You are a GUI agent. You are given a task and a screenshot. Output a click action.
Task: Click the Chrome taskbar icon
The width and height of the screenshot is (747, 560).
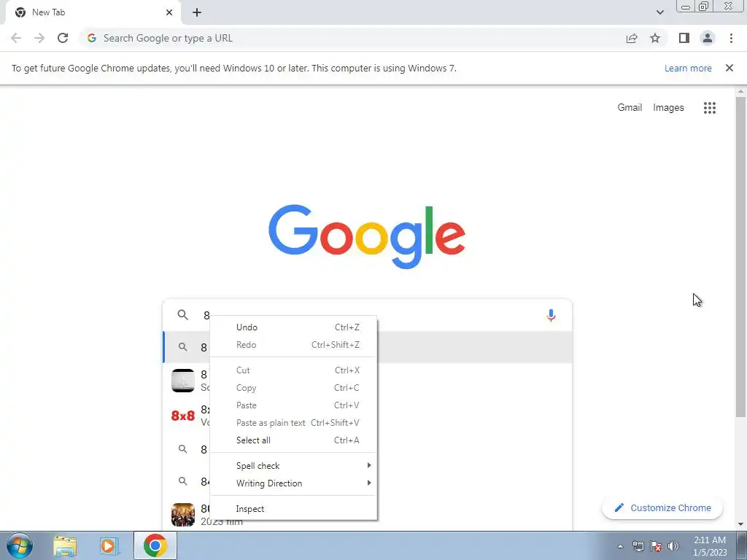(155, 545)
